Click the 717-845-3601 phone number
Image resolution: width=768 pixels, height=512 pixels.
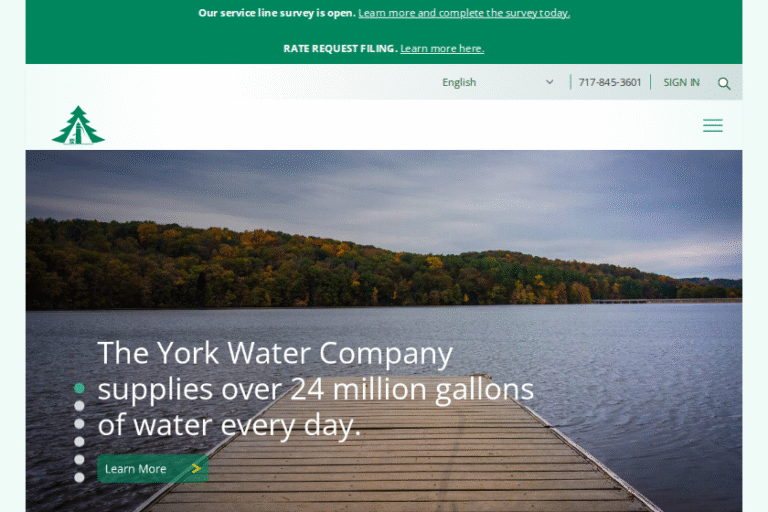(x=610, y=82)
